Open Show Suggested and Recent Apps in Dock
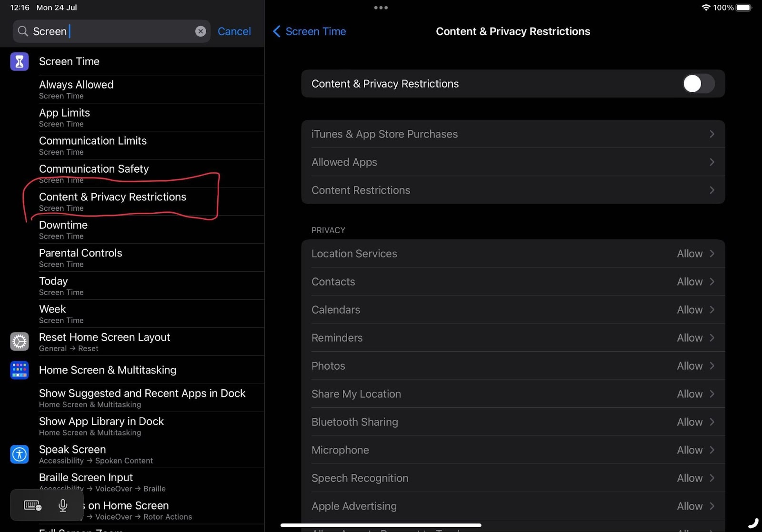 tap(132, 398)
